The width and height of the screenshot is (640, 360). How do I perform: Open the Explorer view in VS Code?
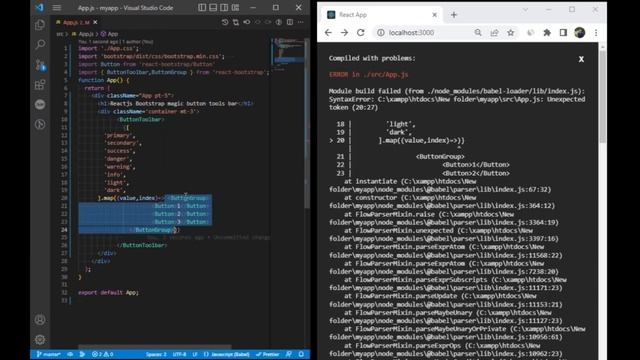click(40, 25)
